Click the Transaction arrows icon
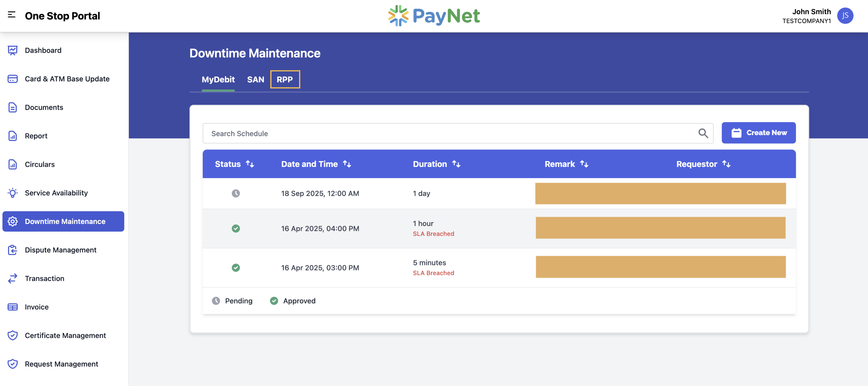The width and height of the screenshot is (868, 386). click(x=12, y=278)
